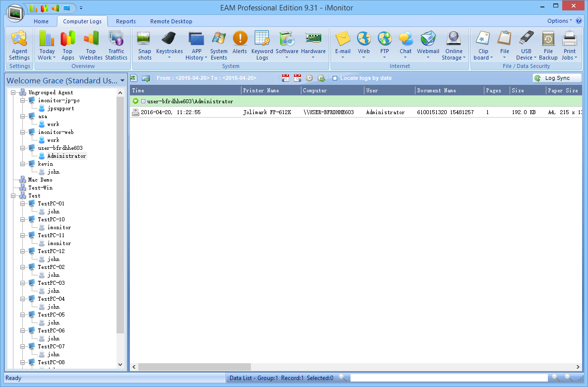Open the Top Apps overview
Viewport: 588px width, 387px height.
tap(68, 45)
